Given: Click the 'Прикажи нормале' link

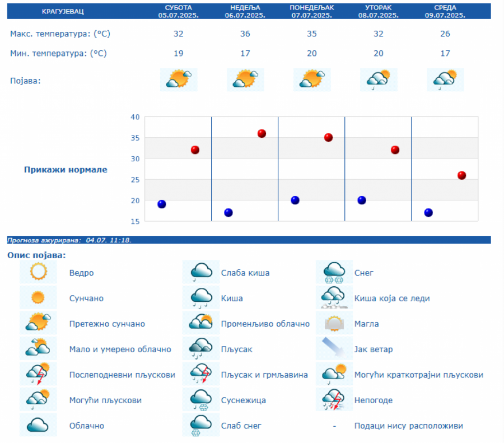Looking at the screenshot, I should click(66, 169).
